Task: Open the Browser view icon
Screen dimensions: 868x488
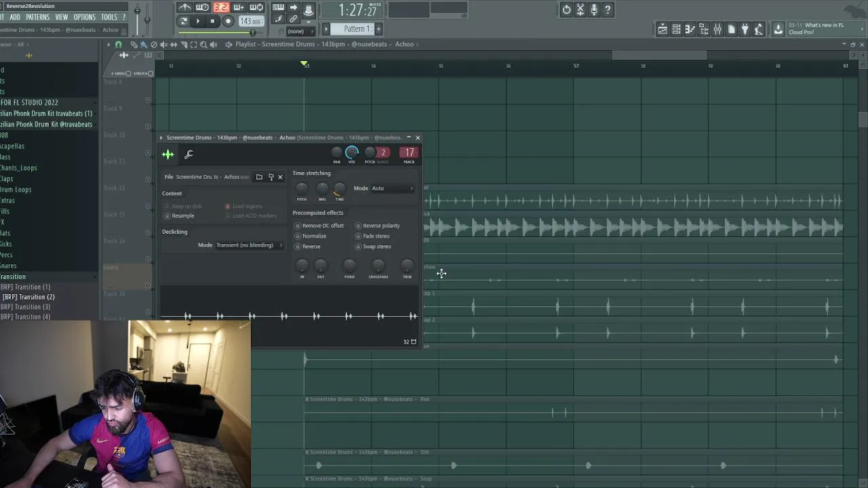Action: pos(704,29)
